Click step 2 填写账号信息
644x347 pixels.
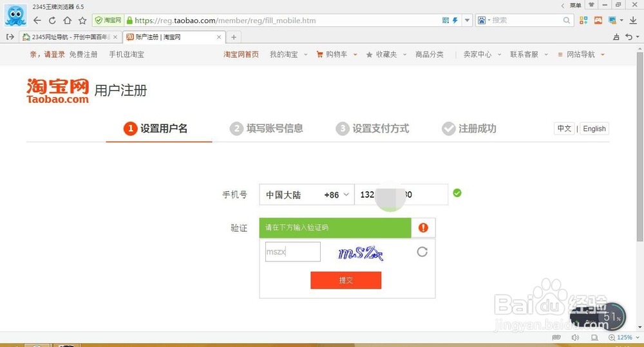pos(266,129)
